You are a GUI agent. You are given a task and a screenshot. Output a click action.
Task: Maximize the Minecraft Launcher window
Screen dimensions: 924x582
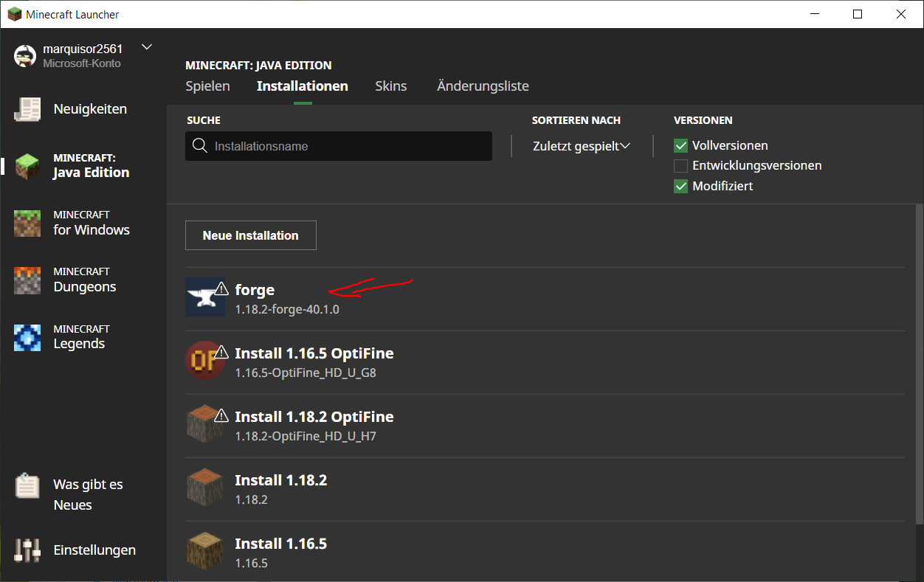pyautogui.click(x=858, y=14)
